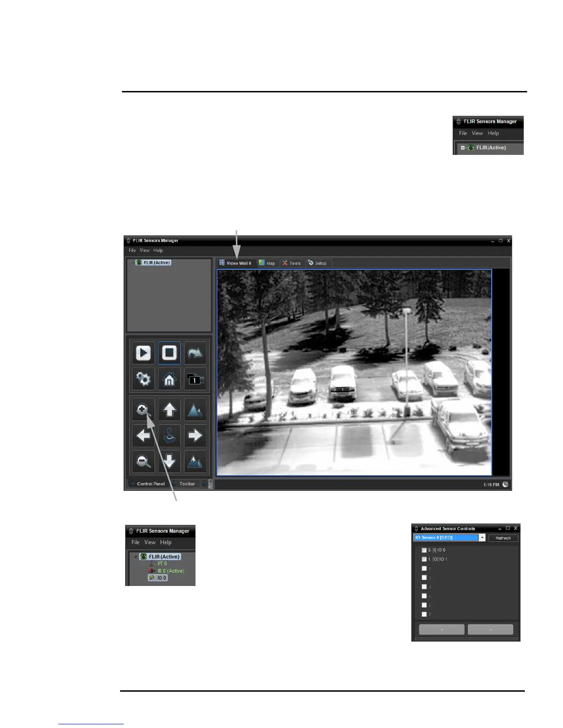Click the zoom out magnifier icon
Screen dimensions: 563x728
coord(143,461)
